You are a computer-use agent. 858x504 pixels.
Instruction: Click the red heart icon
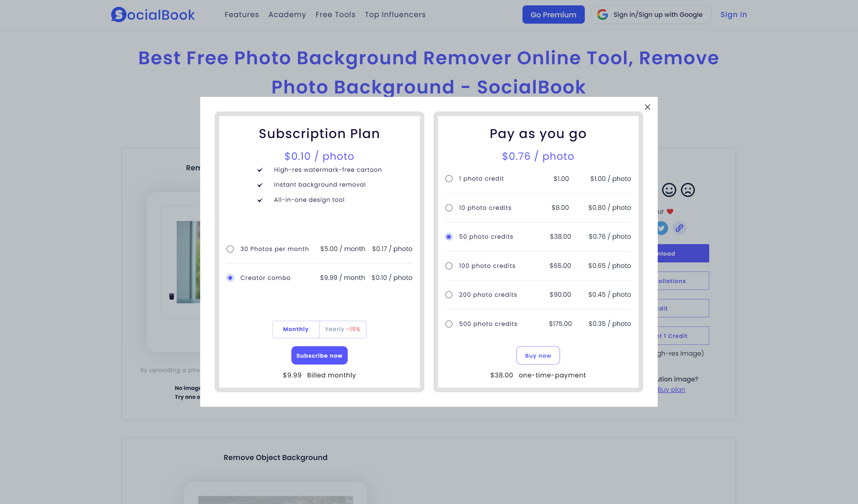pyautogui.click(x=670, y=211)
